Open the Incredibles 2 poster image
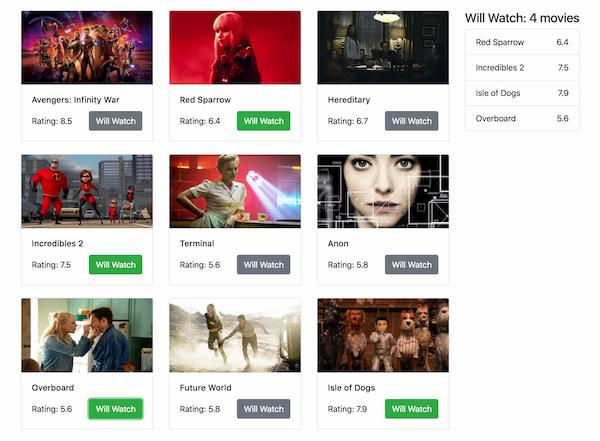This screenshot has height=441, width=600. (87, 191)
